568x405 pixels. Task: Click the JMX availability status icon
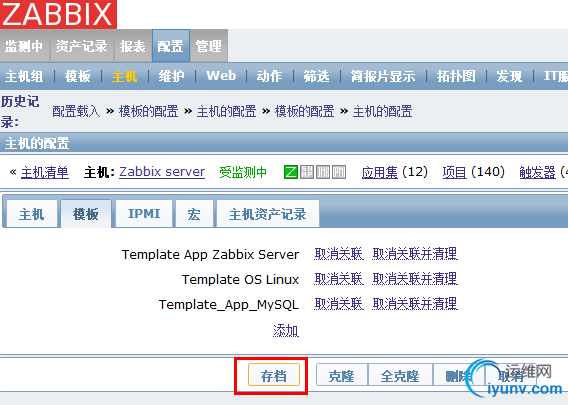[323, 172]
